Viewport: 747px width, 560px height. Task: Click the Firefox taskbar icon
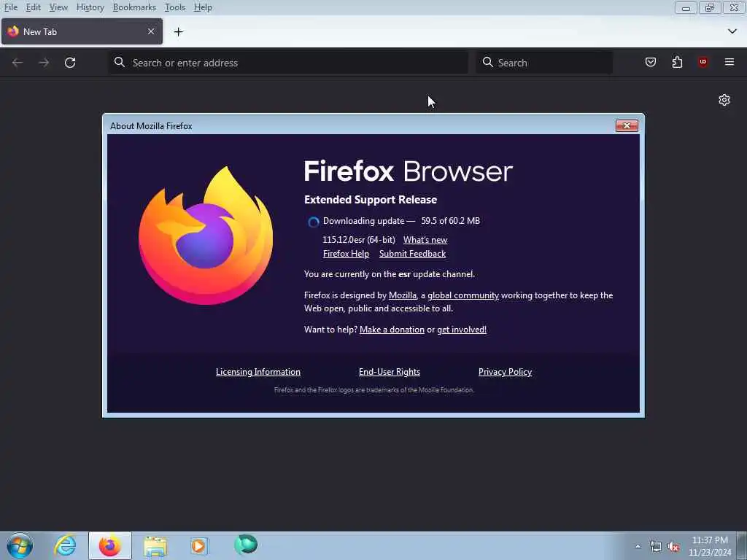tap(110, 545)
